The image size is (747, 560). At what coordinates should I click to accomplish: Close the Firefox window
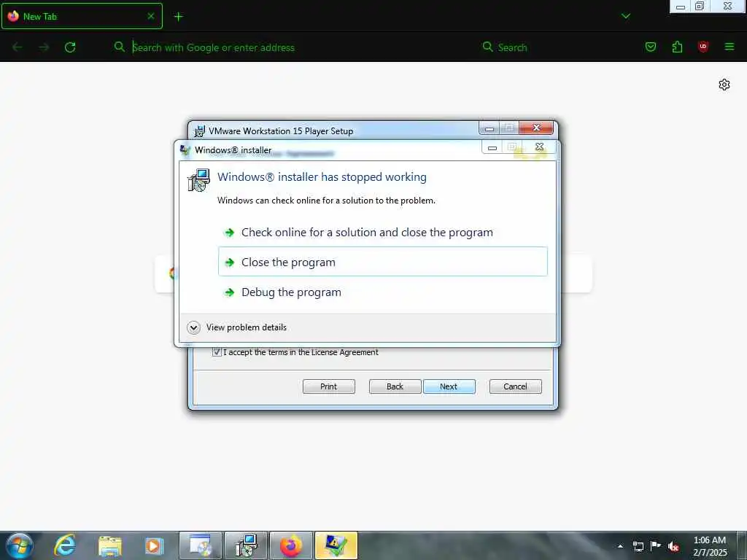click(x=727, y=6)
